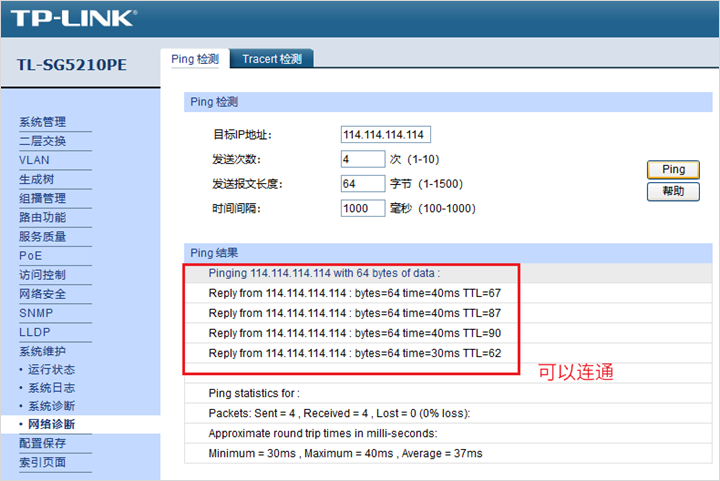
Task: Click the 时间间隔 label
Action: click(236, 209)
